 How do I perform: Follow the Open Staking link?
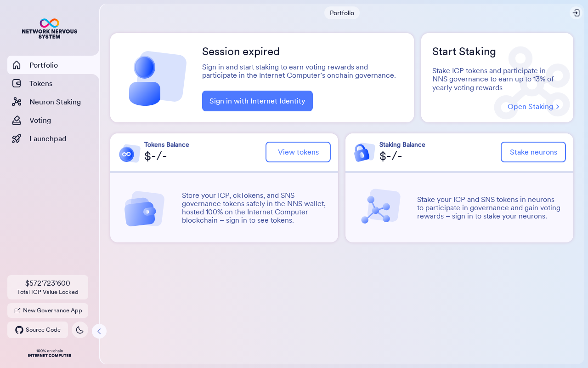point(534,107)
